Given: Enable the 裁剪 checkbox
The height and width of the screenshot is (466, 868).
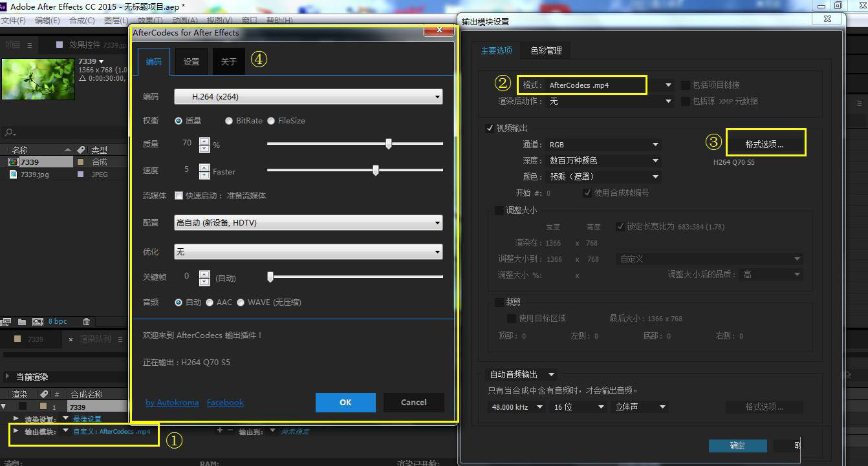Looking at the screenshot, I should click(499, 302).
